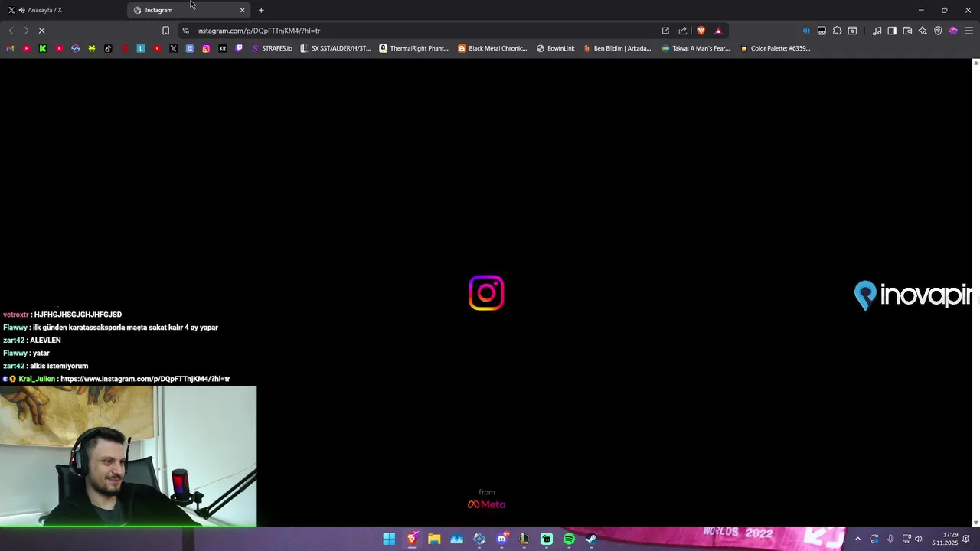Open the SX SST/ALDER/H/3T bookmark

click(x=335, y=48)
